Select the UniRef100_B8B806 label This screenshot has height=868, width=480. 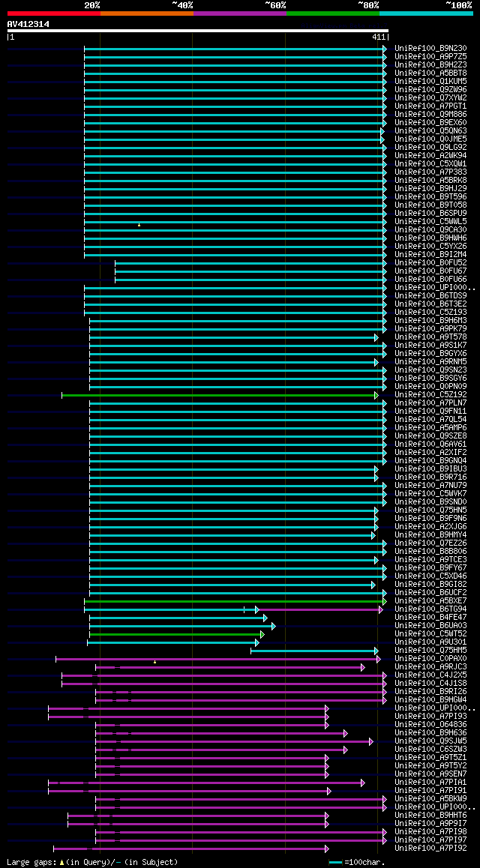430,552
